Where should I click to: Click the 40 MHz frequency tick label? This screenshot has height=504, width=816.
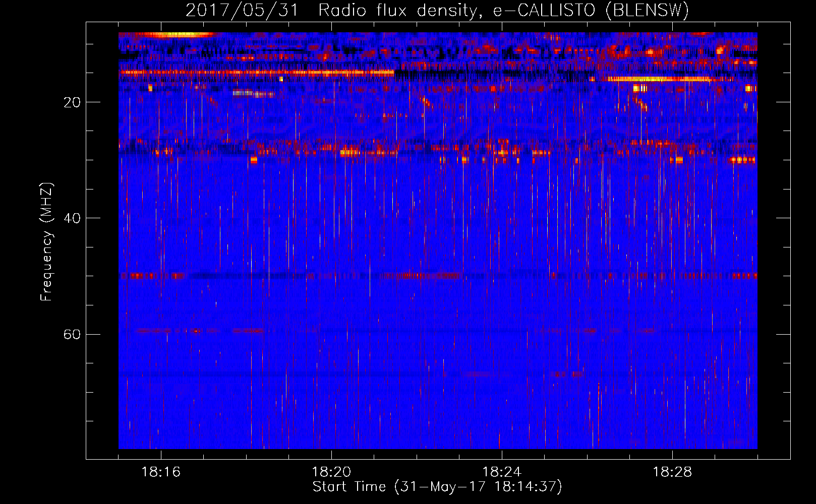72,218
